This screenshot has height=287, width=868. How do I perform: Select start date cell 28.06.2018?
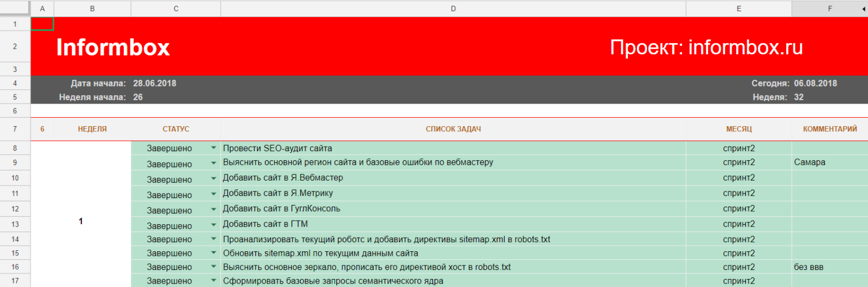point(155,83)
